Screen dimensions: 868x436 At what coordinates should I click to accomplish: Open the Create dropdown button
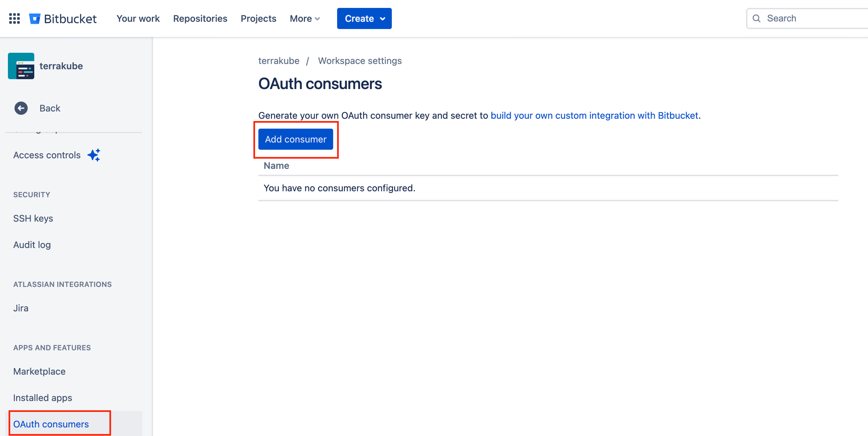pos(364,18)
